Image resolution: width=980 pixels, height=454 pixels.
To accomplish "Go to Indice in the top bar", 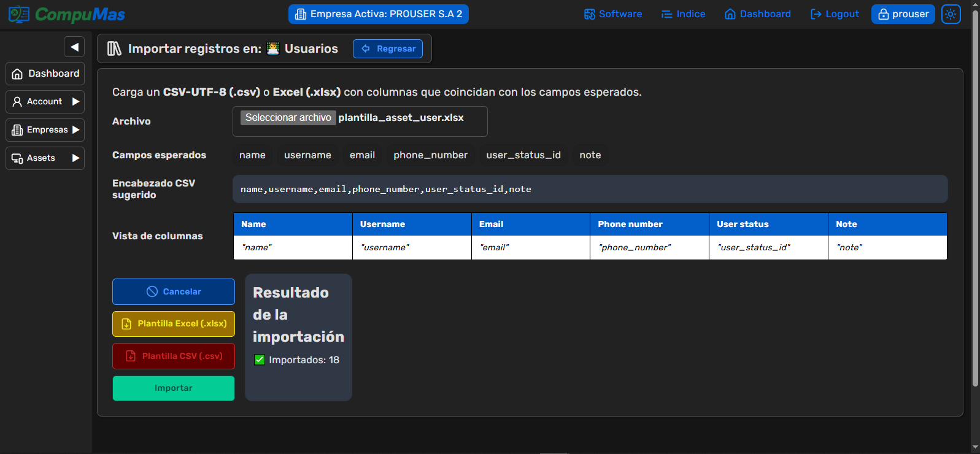I will (x=683, y=14).
